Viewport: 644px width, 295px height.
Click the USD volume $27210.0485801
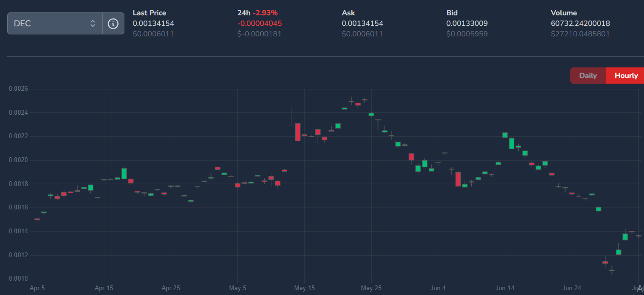click(580, 34)
